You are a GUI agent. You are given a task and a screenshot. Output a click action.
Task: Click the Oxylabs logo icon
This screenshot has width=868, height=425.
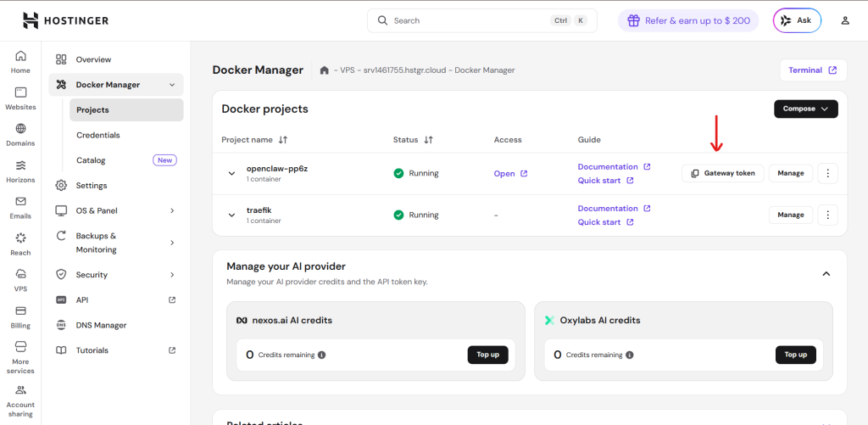click(x=549, y=321)
